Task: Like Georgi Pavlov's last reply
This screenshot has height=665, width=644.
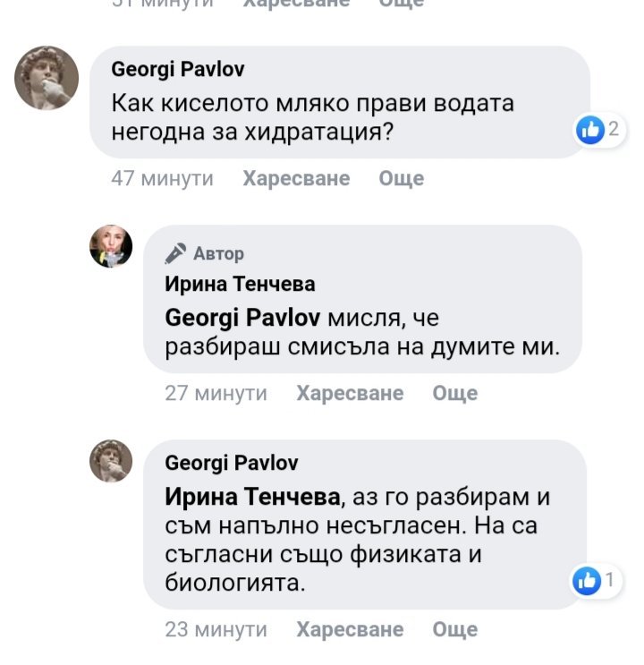Action: [x=350, y=630]
